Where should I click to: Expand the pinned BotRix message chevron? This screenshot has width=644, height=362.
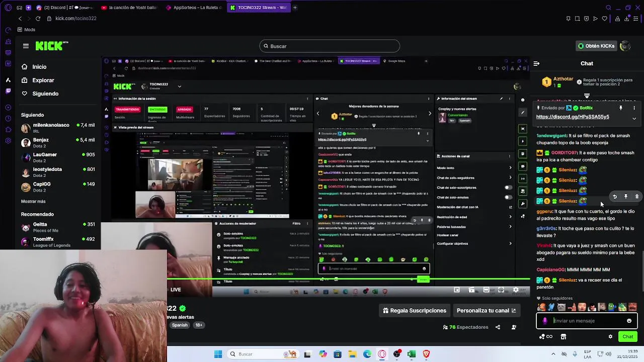(634, 119)
